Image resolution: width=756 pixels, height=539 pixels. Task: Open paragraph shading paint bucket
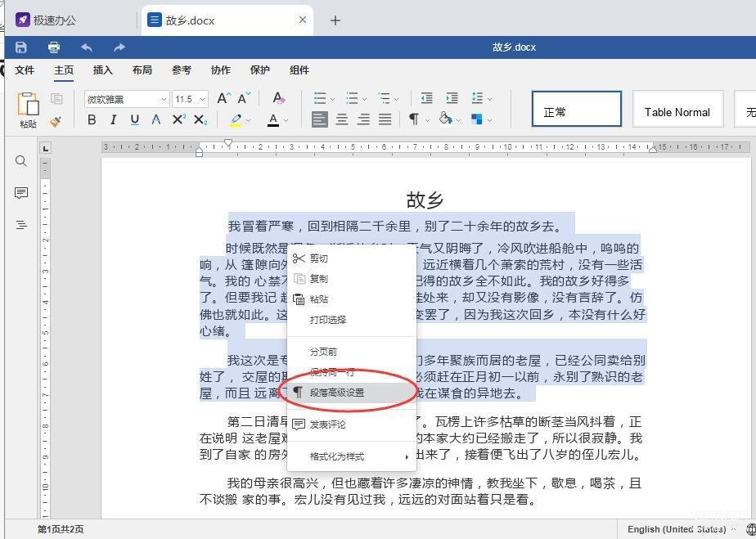pyautogui.click(x=445, y=119)
